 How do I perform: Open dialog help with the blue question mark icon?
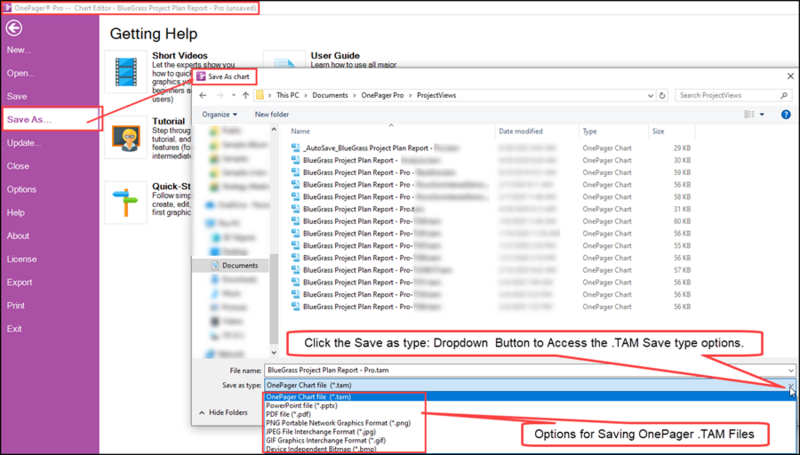click(x=786, y=114)
